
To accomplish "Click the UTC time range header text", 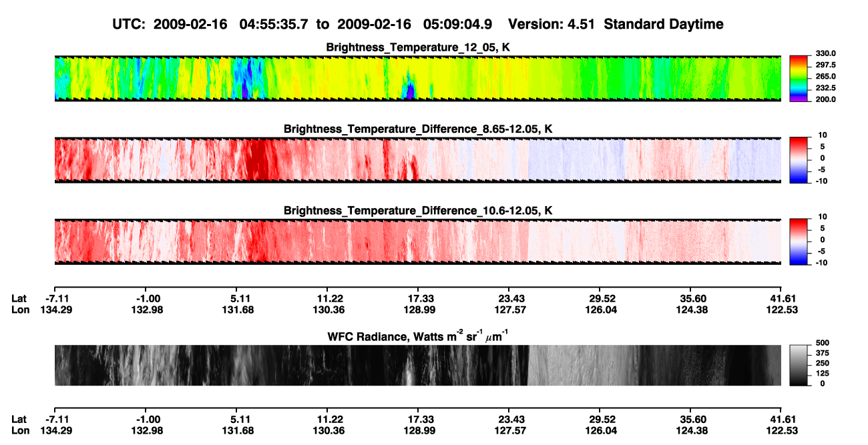I will pyautogui.click(x=302, y=25).
